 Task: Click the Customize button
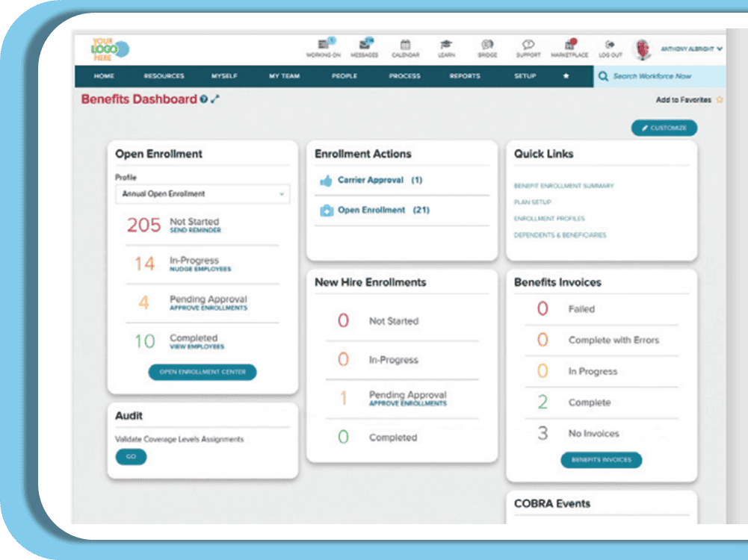664,128
